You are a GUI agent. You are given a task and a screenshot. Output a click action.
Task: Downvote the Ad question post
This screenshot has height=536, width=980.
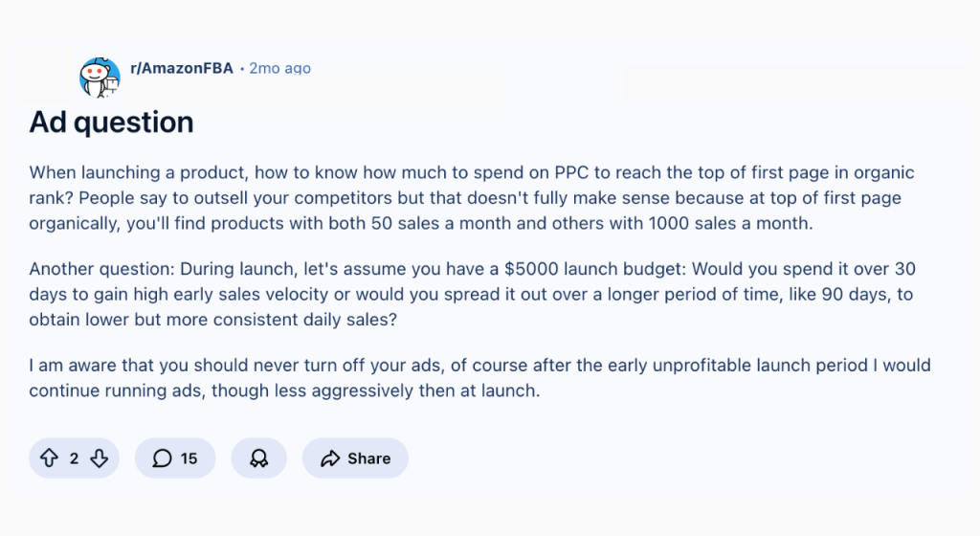pos(99,458)
